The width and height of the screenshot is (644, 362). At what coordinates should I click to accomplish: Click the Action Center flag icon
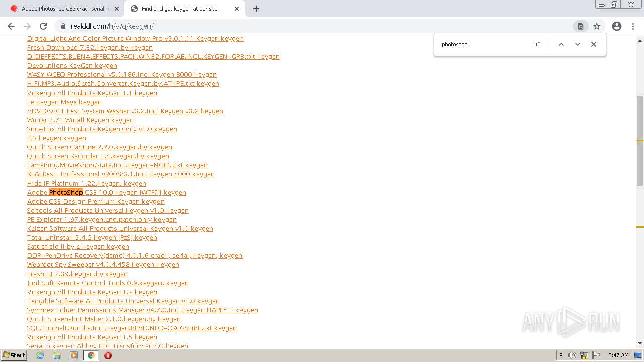point(596,355)
